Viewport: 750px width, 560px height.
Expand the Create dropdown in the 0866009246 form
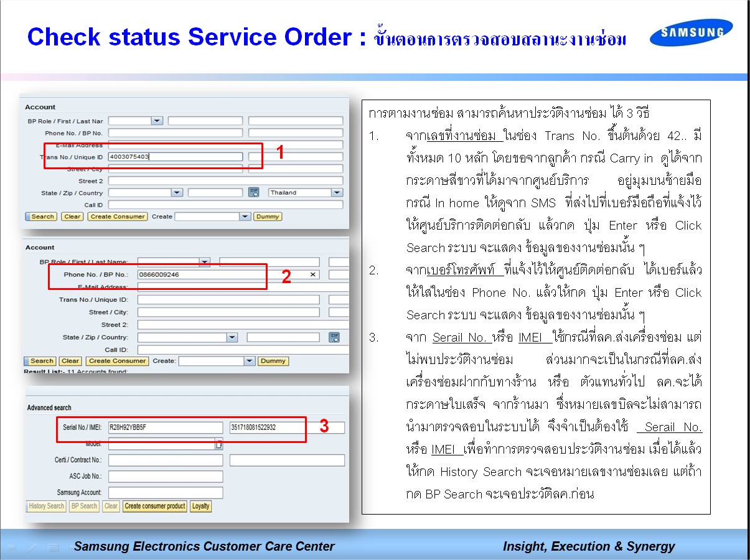click(x=249, y=361)
